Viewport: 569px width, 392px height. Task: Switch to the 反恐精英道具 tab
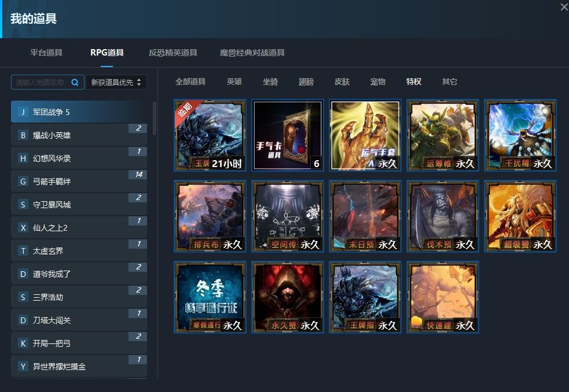pyautogui.click(x=172, y=53)
